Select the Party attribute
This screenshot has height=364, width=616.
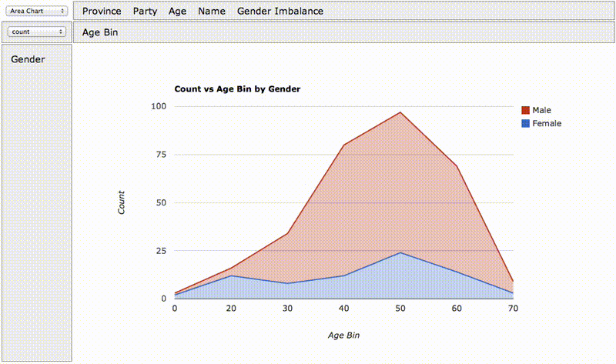[145, 12]
